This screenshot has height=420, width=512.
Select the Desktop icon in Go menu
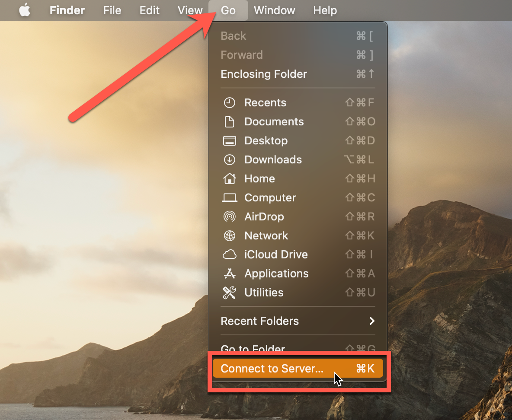[x=229, y=141]
